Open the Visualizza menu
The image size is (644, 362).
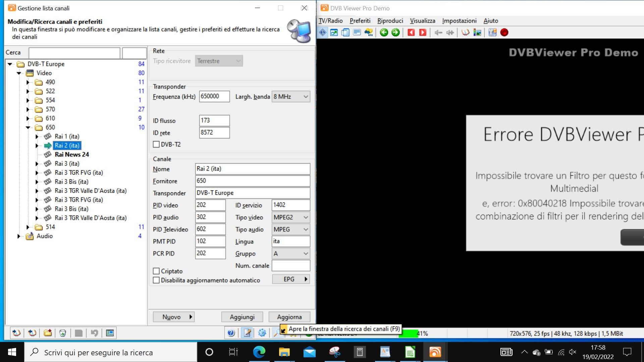point(423,21)
